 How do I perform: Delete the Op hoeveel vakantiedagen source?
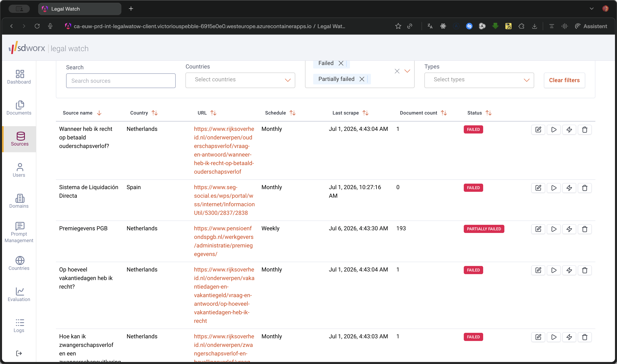point(584,270)
